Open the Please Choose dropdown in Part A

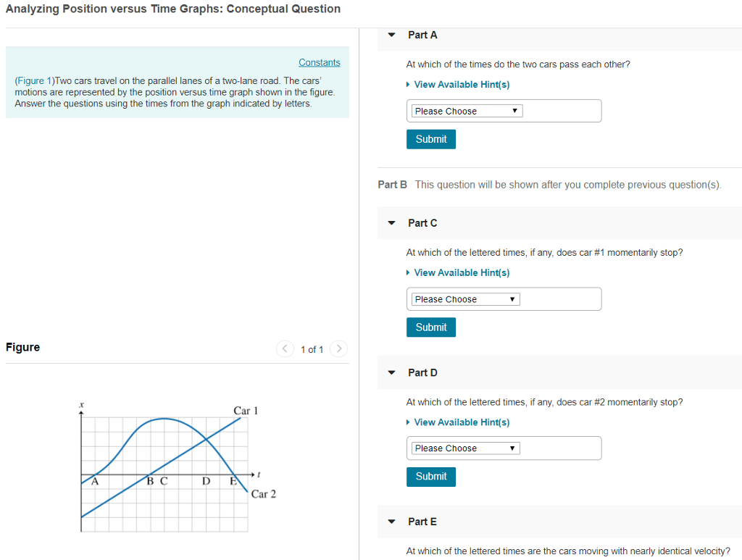(466, 110)
